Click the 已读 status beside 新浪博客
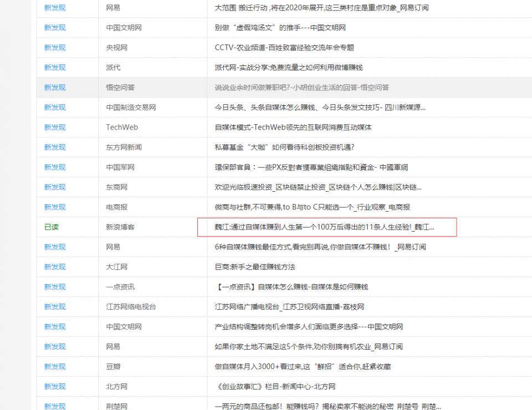This screenshot has height=410, width=532. pos(51,227)
